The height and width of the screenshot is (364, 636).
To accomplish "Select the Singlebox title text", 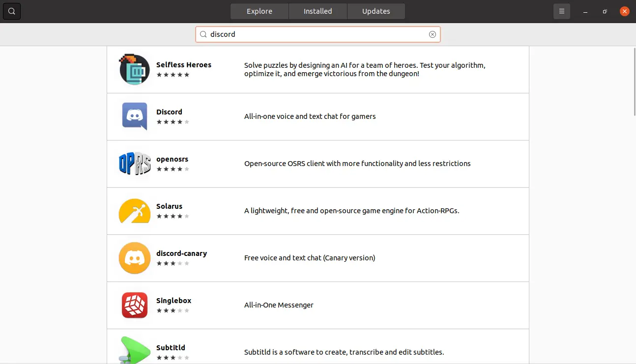I will (x=173, y=301).
